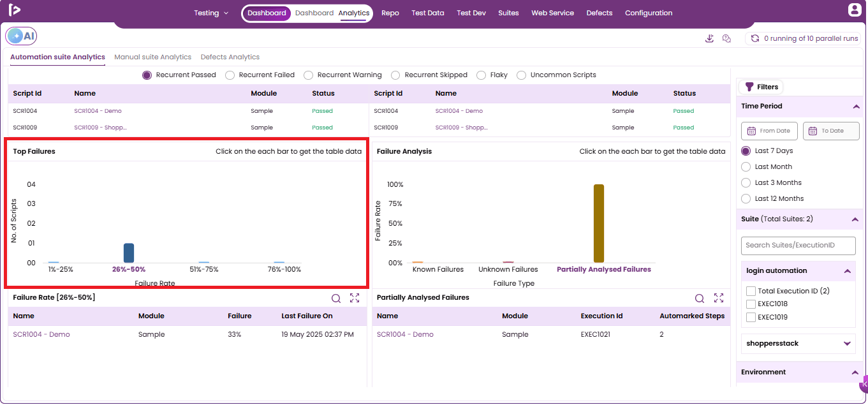Open the Configuration menu

(649, 13)
